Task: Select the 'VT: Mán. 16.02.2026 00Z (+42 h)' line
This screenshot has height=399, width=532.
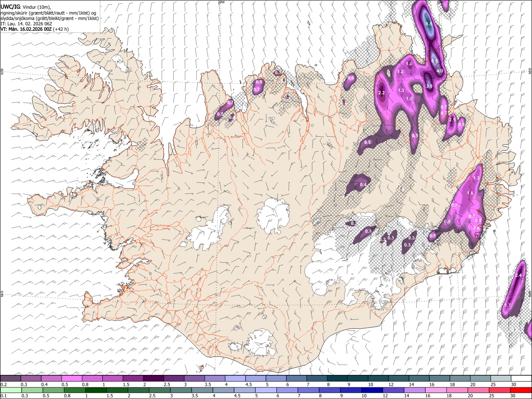Action: 34,29
